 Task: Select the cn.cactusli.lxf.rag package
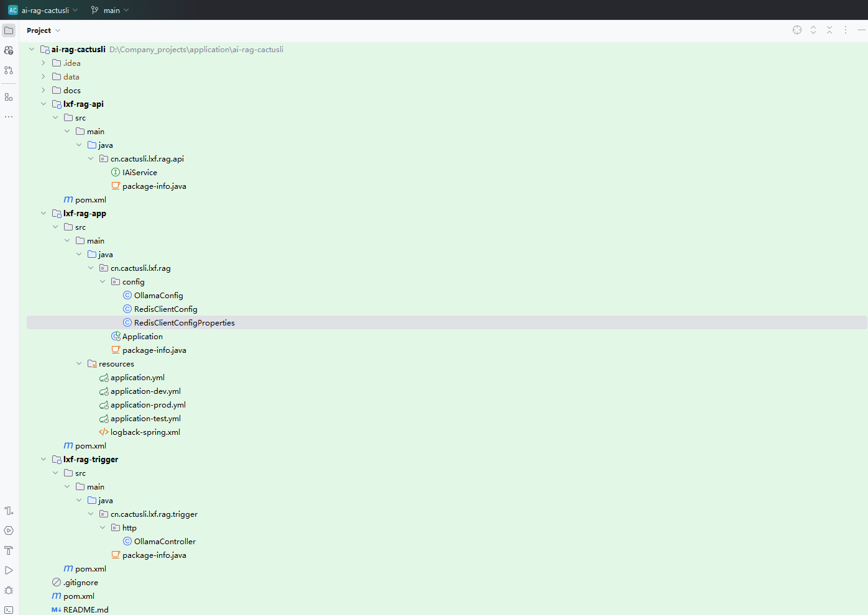coord(140,268)
